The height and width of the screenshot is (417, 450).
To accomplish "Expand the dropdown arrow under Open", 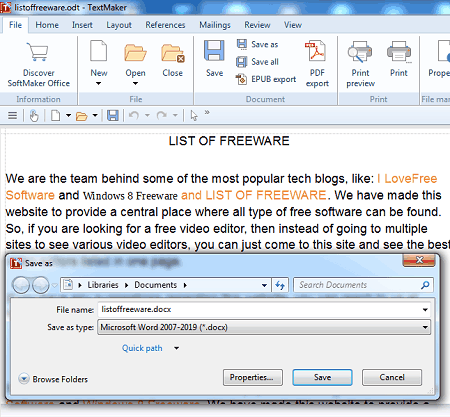I will tap(135, 83).
